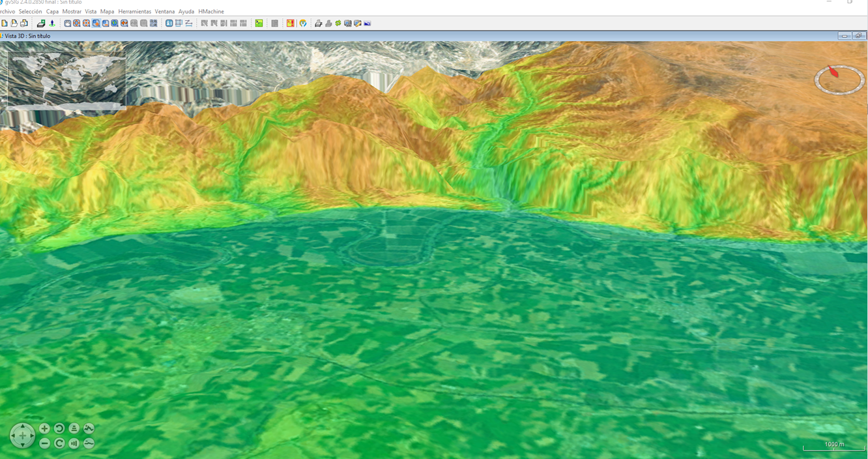This screenshot has width=868, height=459.
Task: Minimize the Vista 3D inner window
Action: click(845, 36)
